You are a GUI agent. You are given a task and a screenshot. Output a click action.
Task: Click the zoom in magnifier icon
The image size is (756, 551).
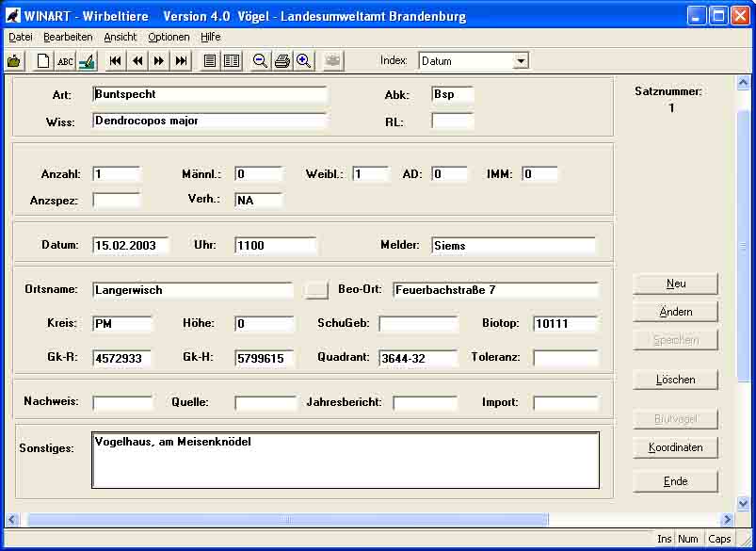point(303,61)
